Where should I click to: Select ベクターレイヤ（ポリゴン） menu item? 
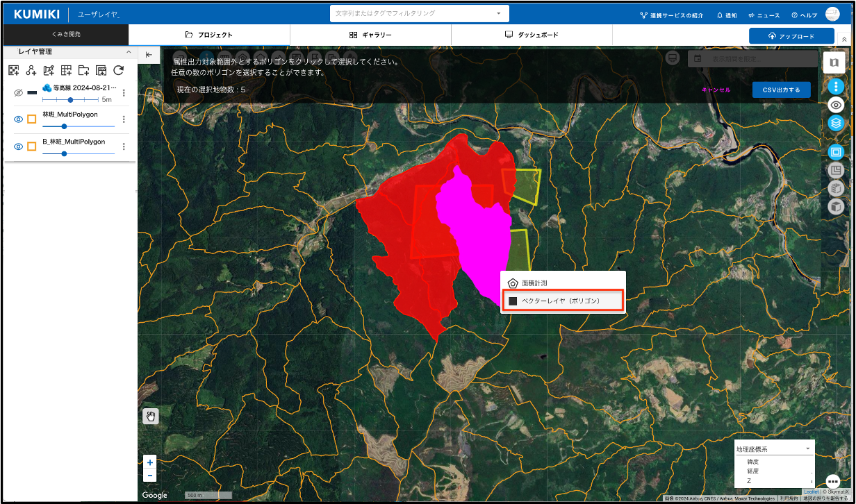pyautogui.click(x=561, y=301)
